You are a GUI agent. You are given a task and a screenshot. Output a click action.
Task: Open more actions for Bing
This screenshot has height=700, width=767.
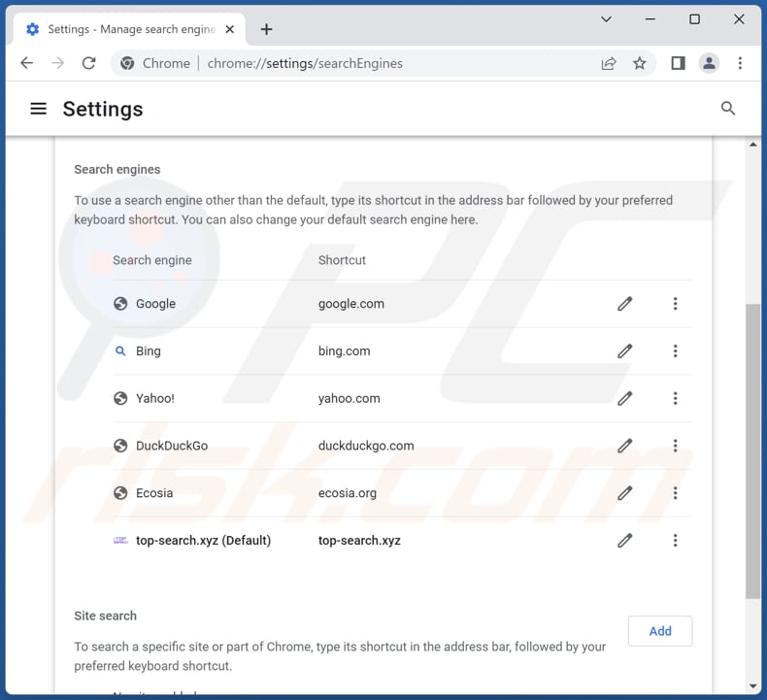(675, 351)
